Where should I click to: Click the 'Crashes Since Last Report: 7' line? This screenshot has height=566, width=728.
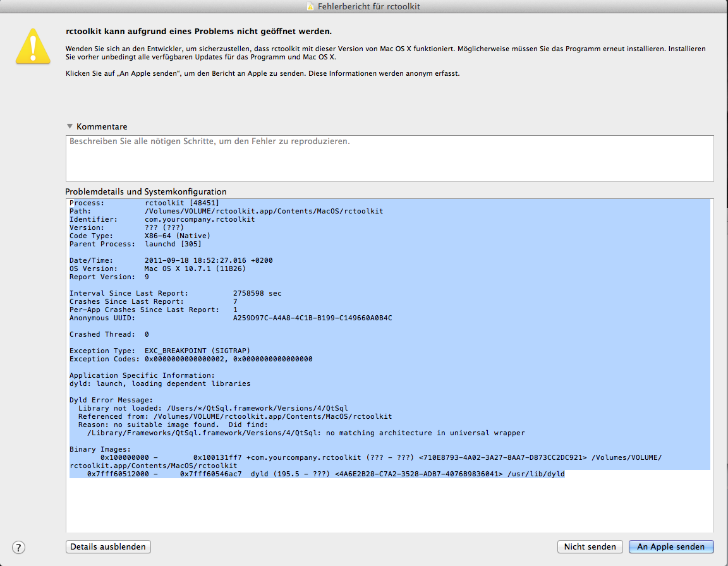tap(153, 301)
